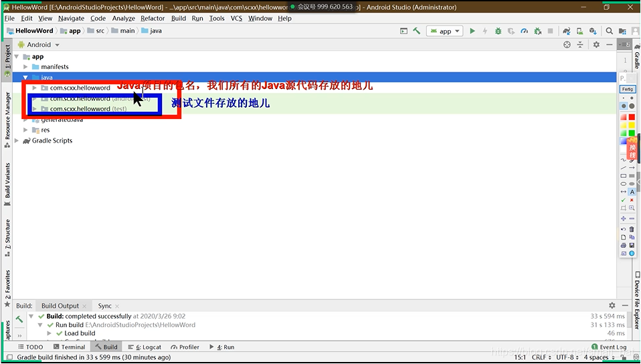Expand the manifests folder
Image resolution: width=641 pixels, height=364 pixels.
pos(25,67)
